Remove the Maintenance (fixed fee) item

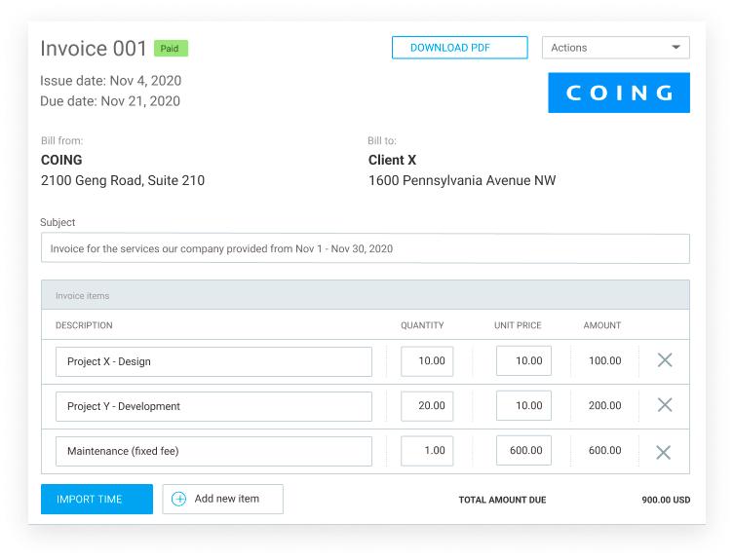tap(664, 452)
